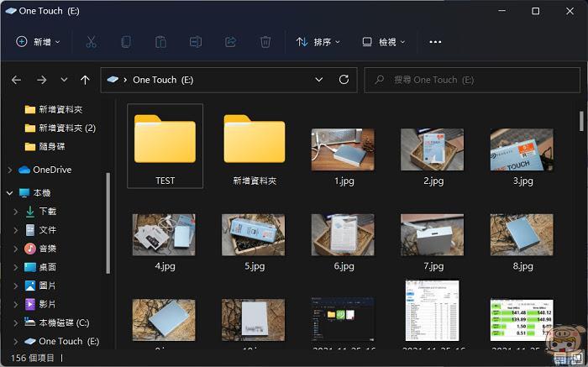Select the 新增資料夾 folder in file pane

pos(255,139)
